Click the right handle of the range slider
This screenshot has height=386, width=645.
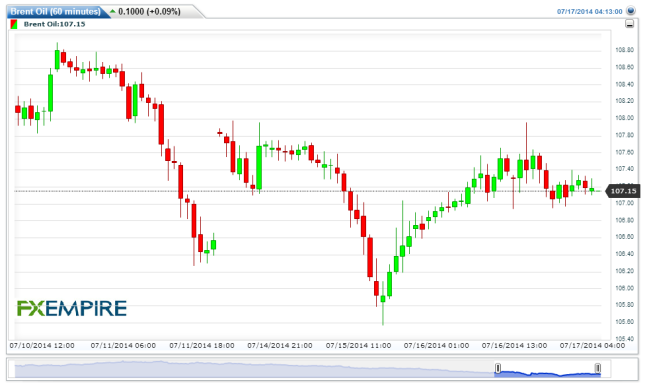click(x=598, y=367)
